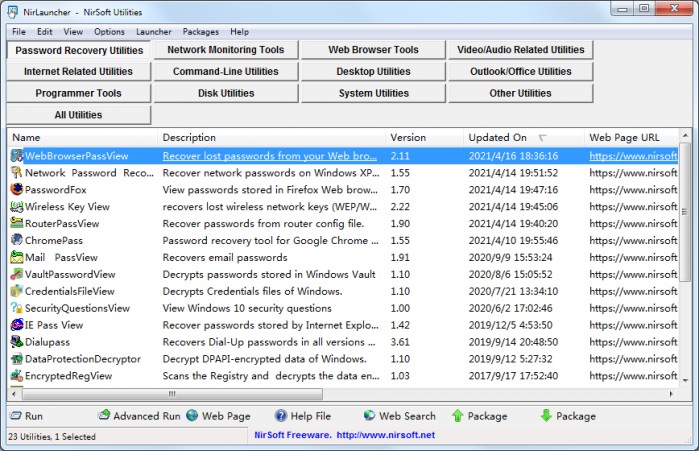699x451 pixels.
Task: Open WebBrowserPassView web page URL link
Action: tap(633, 156)
